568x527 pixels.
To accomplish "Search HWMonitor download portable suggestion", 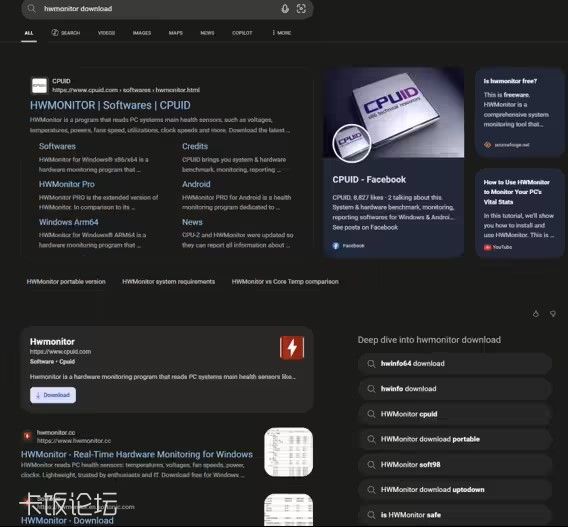I will pyautogui.click(x=455, y=439).
